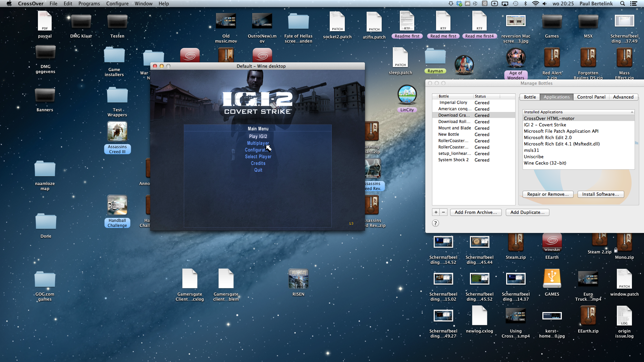
Task: Select Multiplayer option in game menu
Action: coord(258,143)
